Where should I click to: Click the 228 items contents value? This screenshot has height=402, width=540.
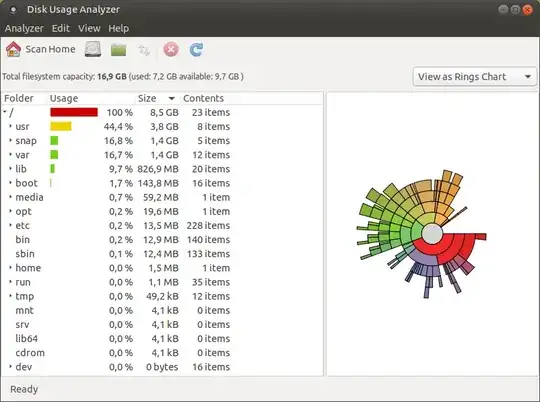click(208, 225)
